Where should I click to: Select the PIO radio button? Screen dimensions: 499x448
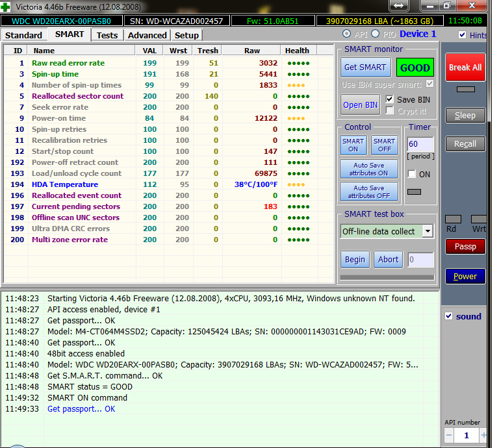[x=376, y=34]
